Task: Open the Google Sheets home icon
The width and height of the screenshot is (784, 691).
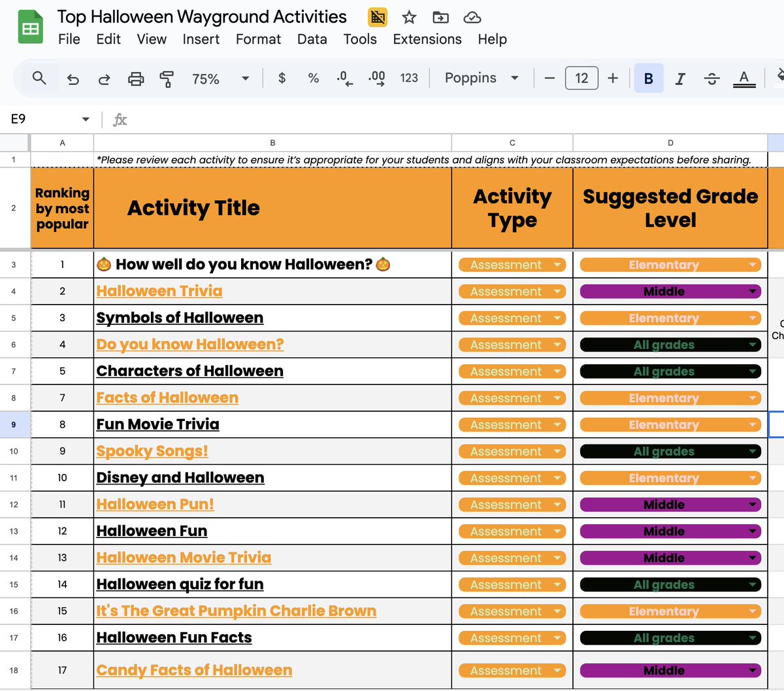Action: [x=30, y=27]
